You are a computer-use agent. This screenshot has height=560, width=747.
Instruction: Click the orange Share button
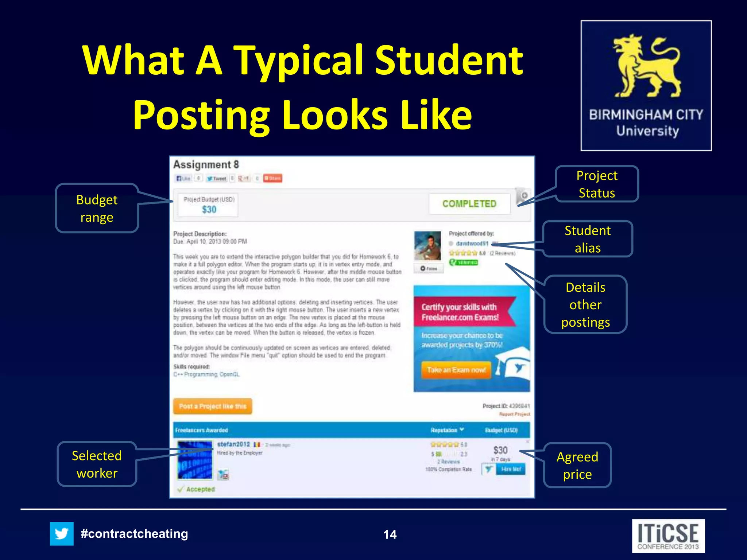pos(273,178)
